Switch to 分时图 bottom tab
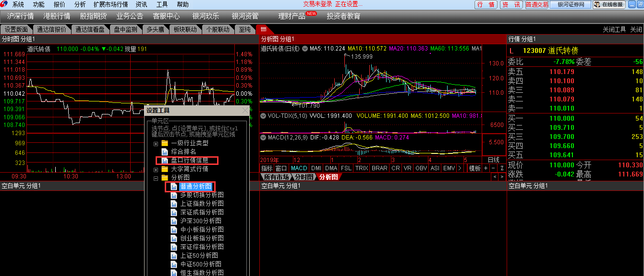Screen dimensions: 644x276 [304, 177]
